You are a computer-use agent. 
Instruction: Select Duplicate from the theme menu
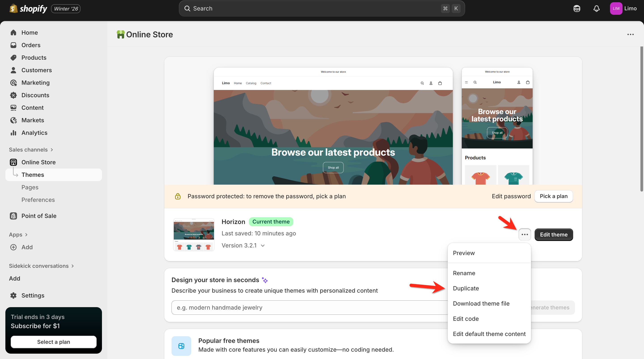point(466,288)
